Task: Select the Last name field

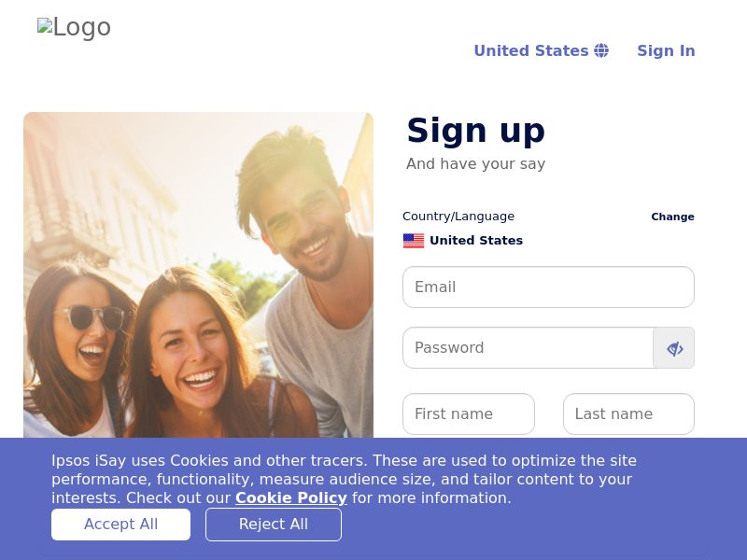Action: [628, 414]
